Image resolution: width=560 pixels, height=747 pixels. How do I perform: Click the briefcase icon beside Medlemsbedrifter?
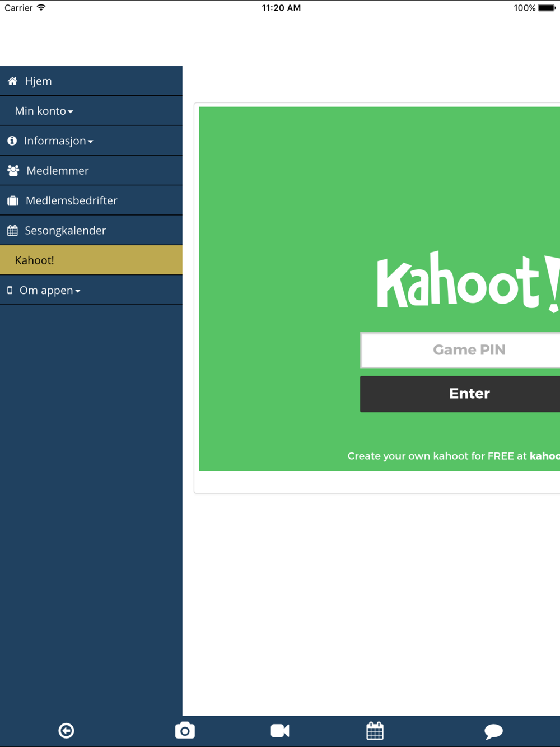(13, 200)
